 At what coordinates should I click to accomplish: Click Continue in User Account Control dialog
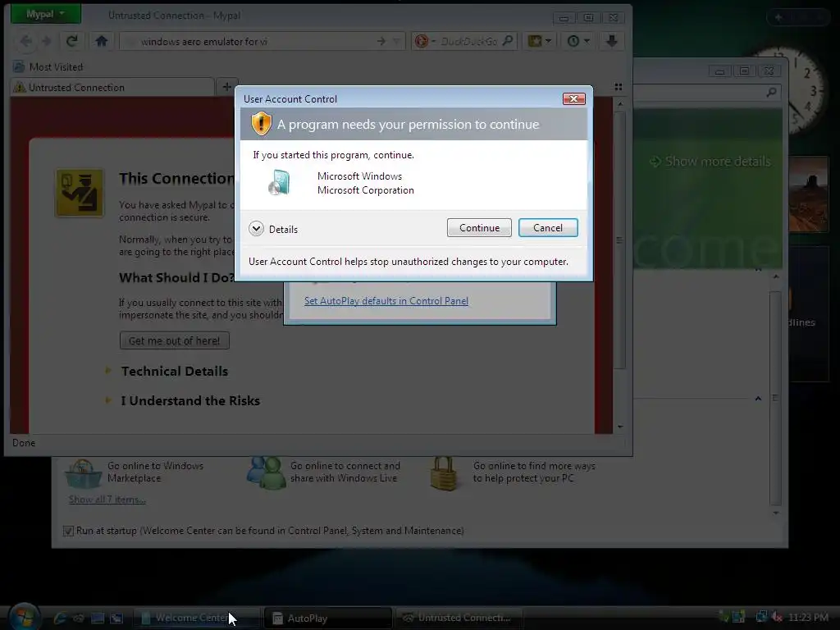[x=479, y=228]
